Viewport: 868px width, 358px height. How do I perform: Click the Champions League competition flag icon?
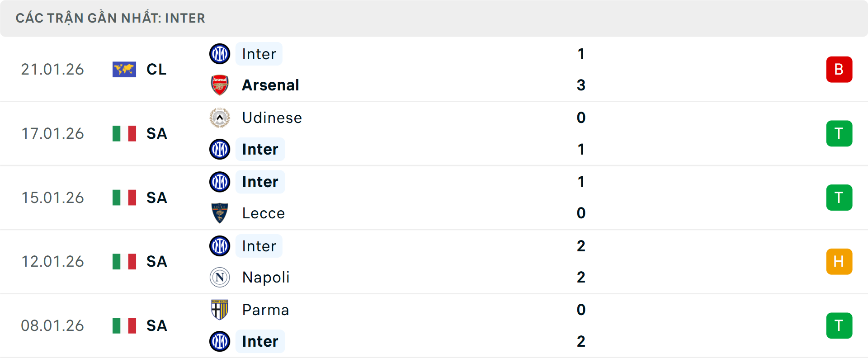coord(124,69)
